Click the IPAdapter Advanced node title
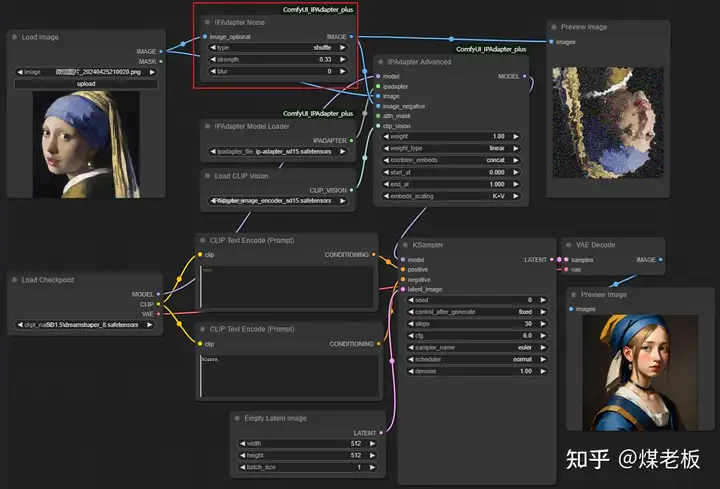 click(x=419, y=62)
